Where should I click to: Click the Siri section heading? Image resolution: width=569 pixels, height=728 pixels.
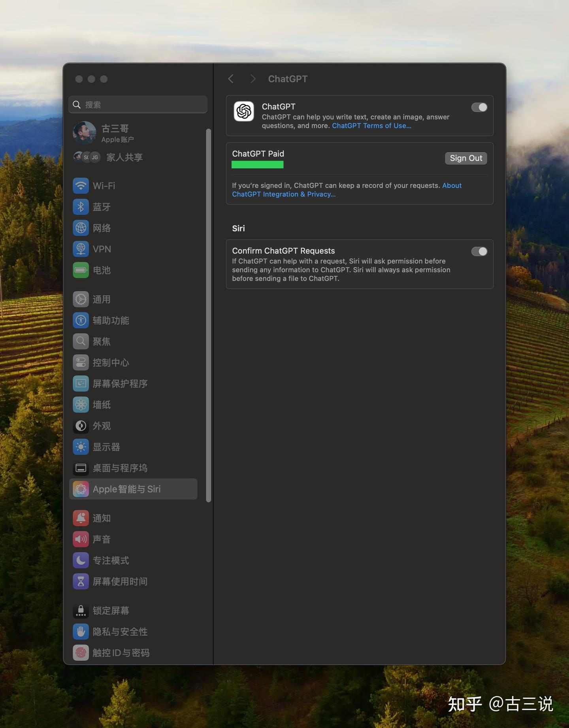pyautogui.click(x=238, y=228)
